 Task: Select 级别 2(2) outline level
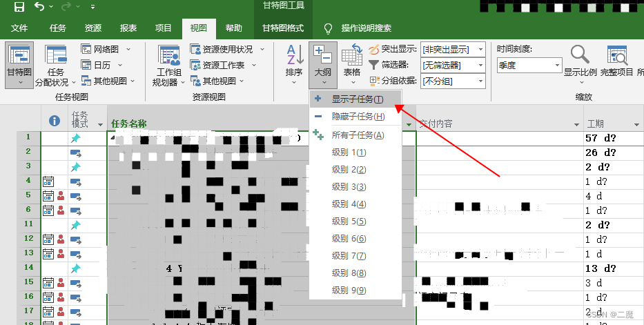355,170
